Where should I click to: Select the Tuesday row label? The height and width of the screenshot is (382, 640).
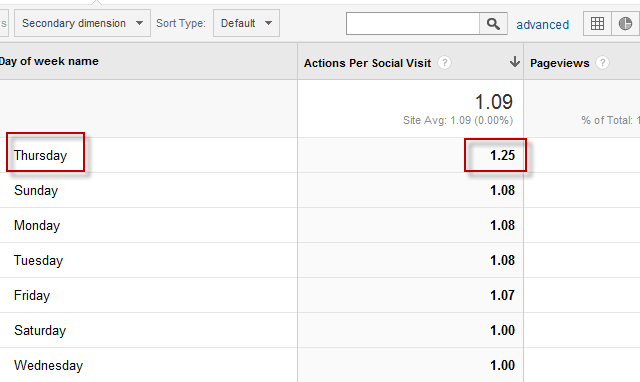(x=38, y=260)
